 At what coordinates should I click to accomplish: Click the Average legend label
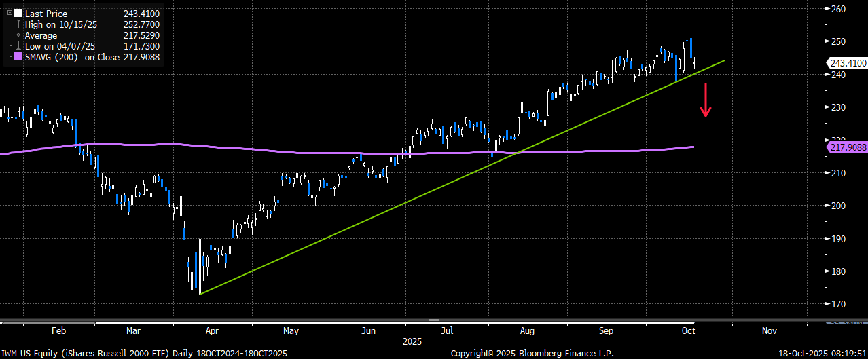(x=41, y=35)
